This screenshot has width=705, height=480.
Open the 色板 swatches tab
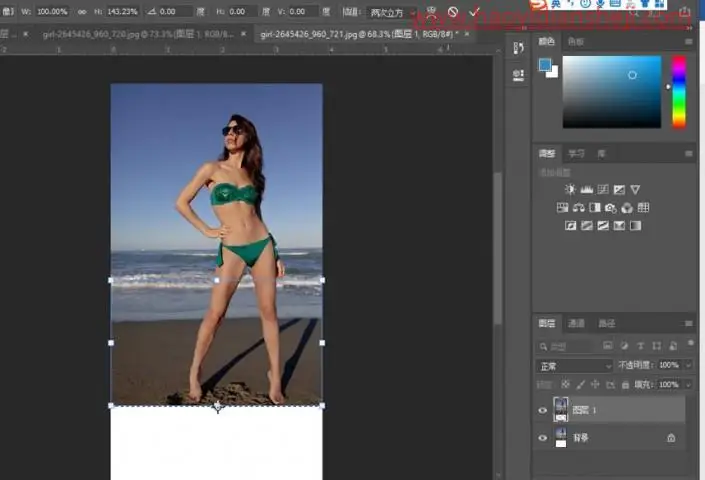point(576,41)
